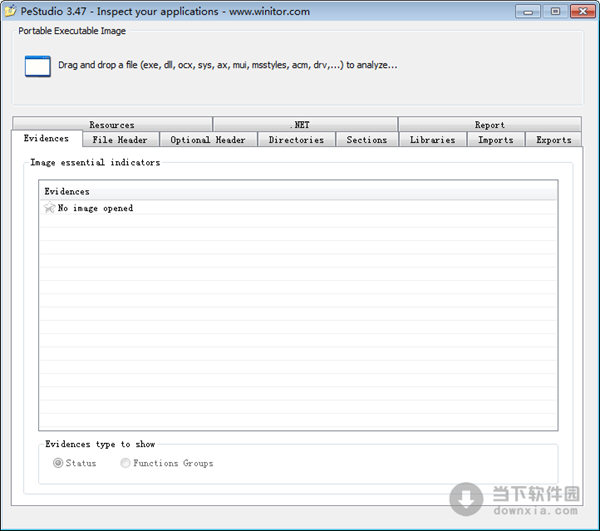
Task: View the Exports tab
Action: 554,140
